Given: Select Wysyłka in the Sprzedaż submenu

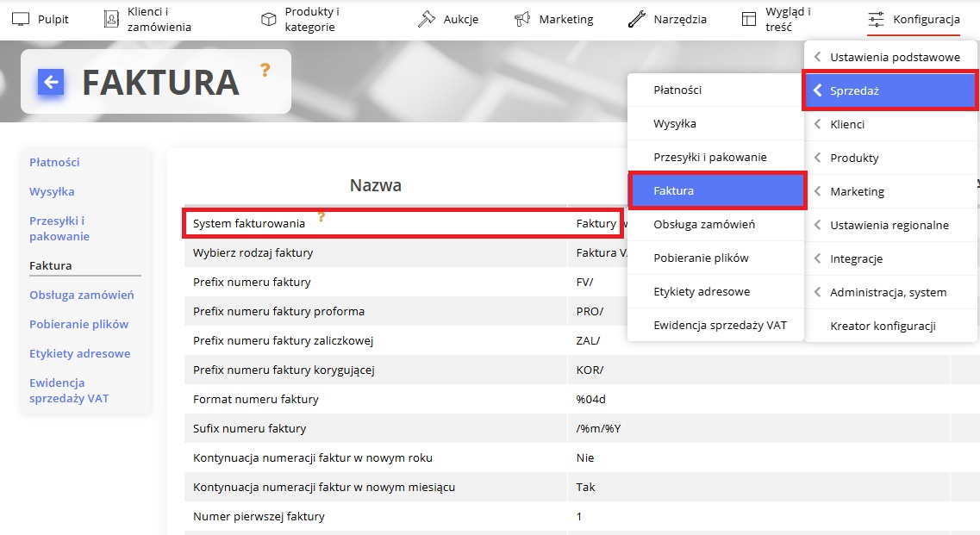Looking at the screenshot, I should click(715, 124).
